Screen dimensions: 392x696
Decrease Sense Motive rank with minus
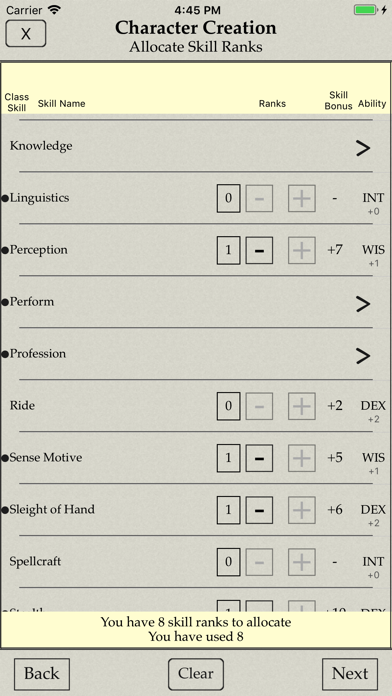259,458
